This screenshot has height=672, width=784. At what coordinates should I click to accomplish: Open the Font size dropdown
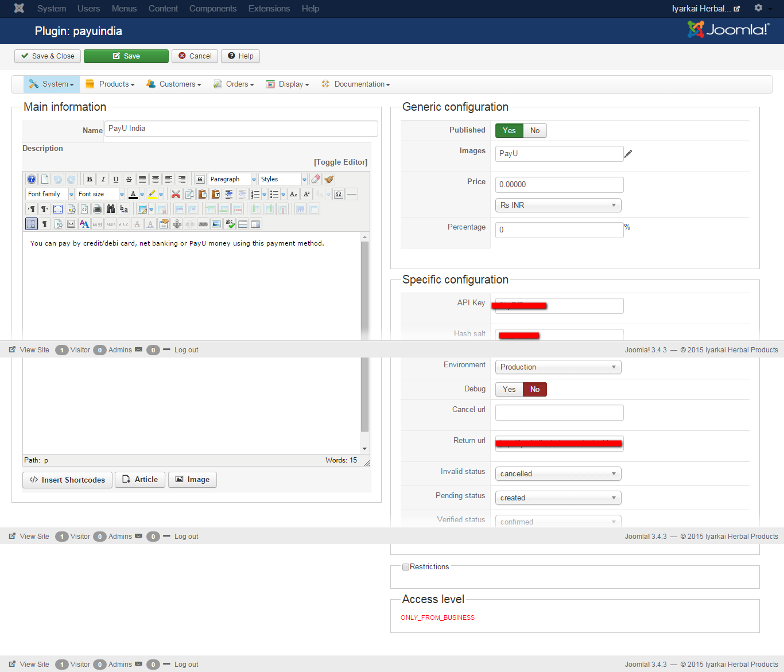(x=100, y=194)
